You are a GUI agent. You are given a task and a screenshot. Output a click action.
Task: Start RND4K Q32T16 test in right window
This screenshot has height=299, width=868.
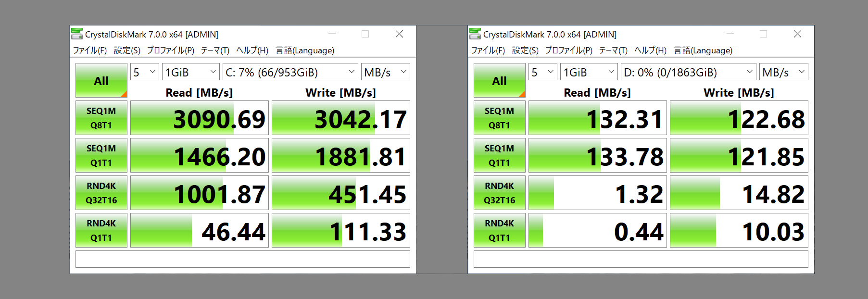(x=500, y=193)
